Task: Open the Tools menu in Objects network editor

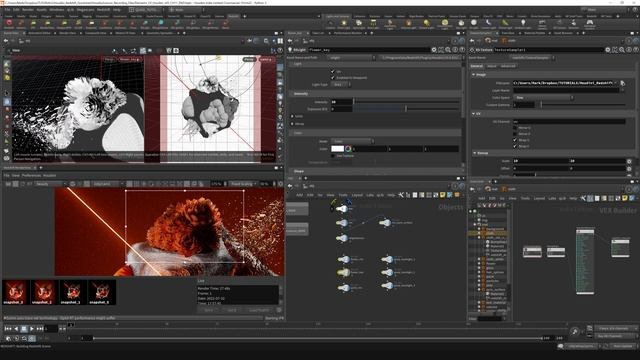Action: point(343,195)
